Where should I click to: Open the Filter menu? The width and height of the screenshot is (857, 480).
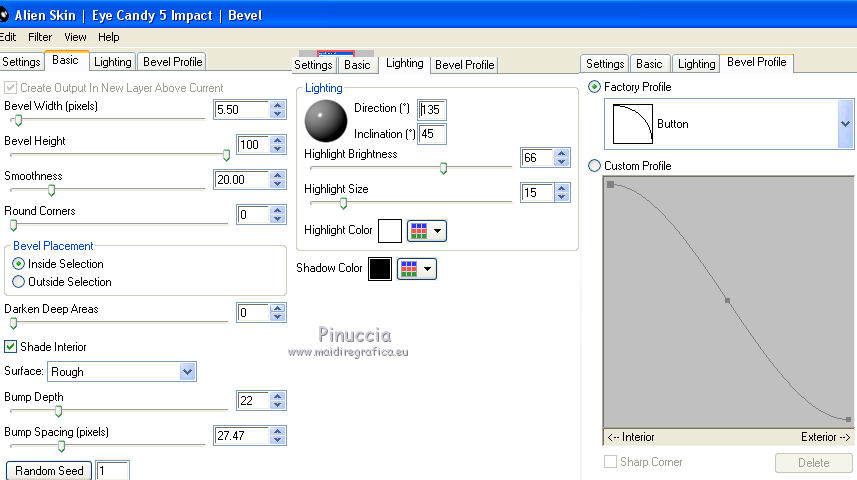[40, 37]
